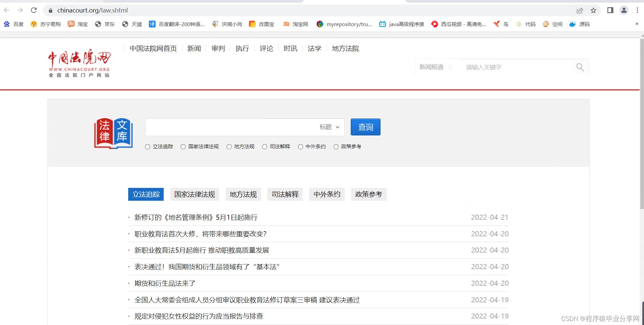
Task: Select the 地方法规 radio button
Action: tap(229, 147)
